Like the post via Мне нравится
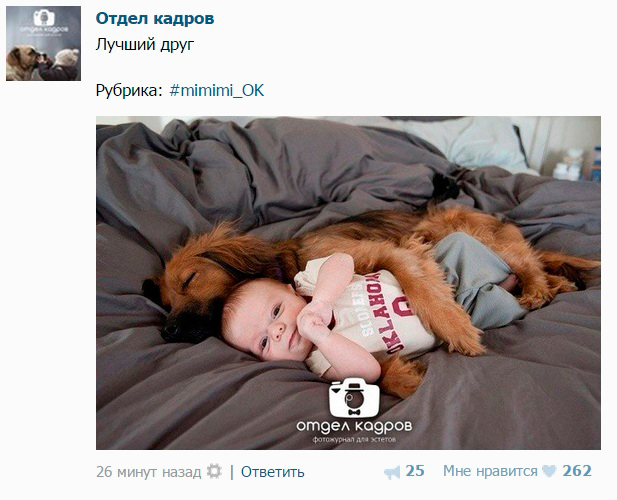Image resolution: width=617 pixels, height=500 pixels. 490,471
